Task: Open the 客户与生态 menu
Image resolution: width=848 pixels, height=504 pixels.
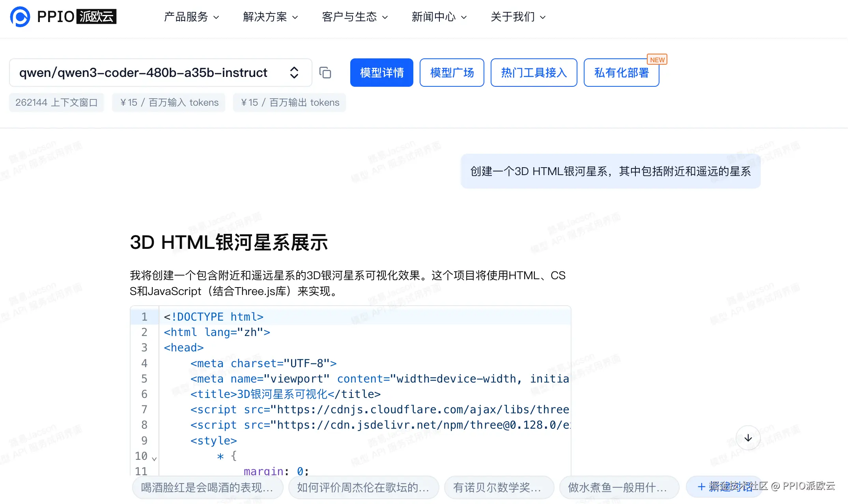Action: point(355,17)
